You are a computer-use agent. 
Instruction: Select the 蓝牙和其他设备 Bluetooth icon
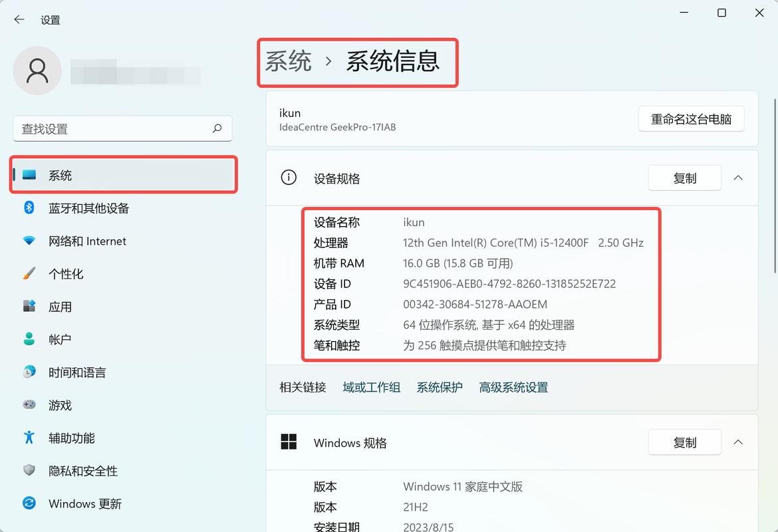tap(29, 208)
